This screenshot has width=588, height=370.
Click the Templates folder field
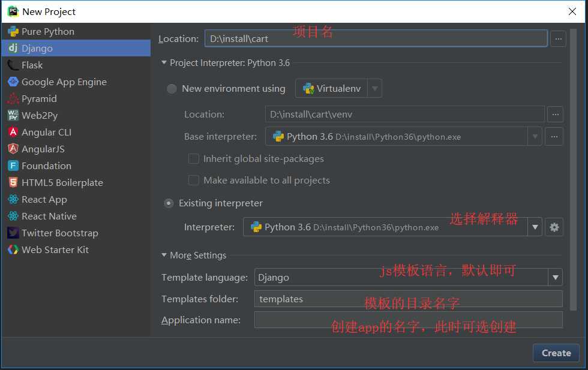coord(409,299)
